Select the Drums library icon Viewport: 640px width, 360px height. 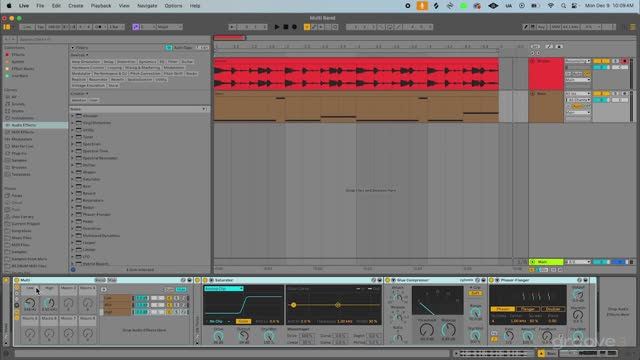pos(7,111)
